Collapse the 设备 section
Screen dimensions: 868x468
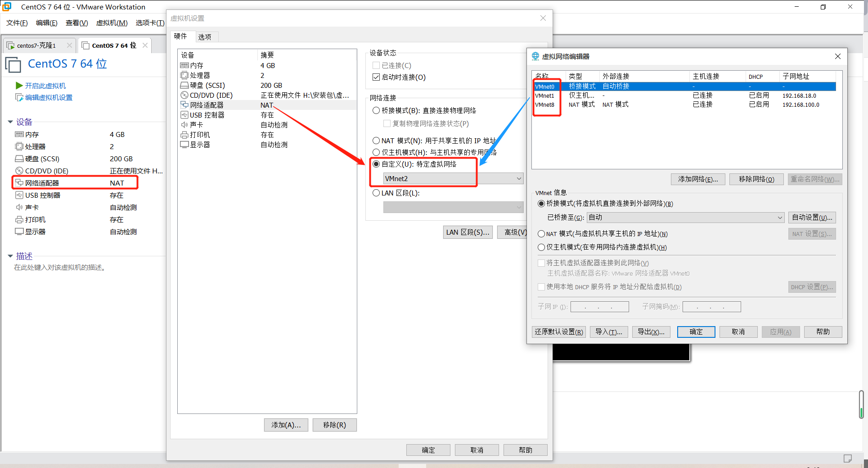point(10,122)
